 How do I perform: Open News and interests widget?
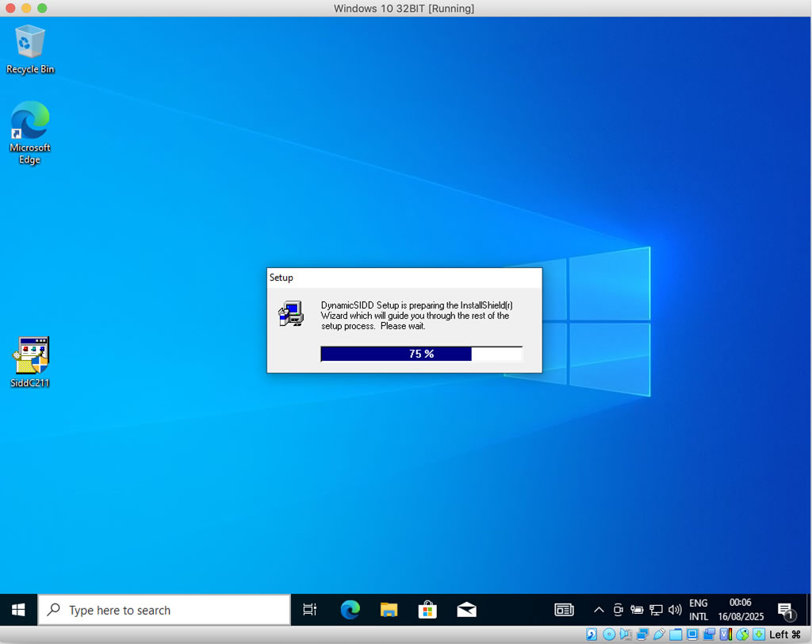coord(564,610)
